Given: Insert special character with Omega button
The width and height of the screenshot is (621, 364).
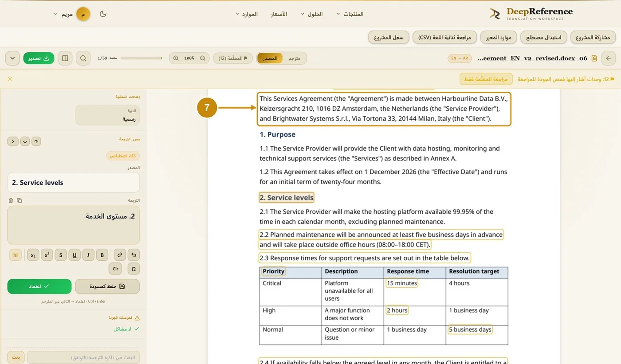Looking at the screenshot, I should point(134,269).
